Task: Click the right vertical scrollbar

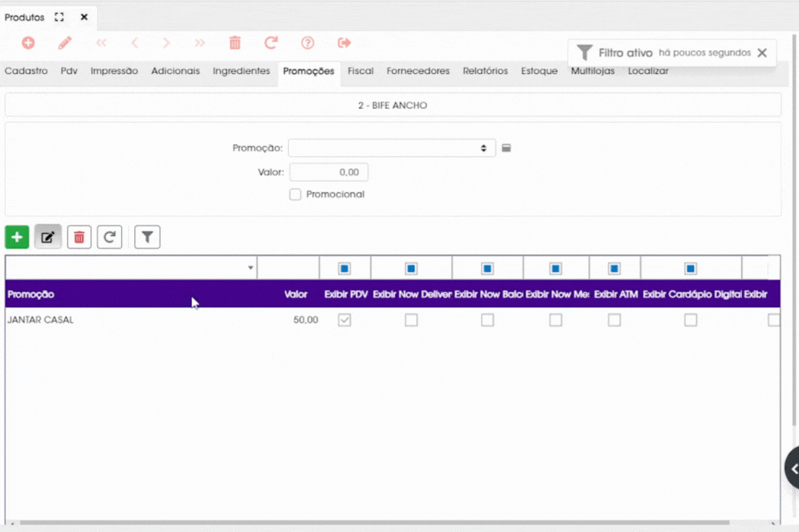Action: click(x=795, y=229)
